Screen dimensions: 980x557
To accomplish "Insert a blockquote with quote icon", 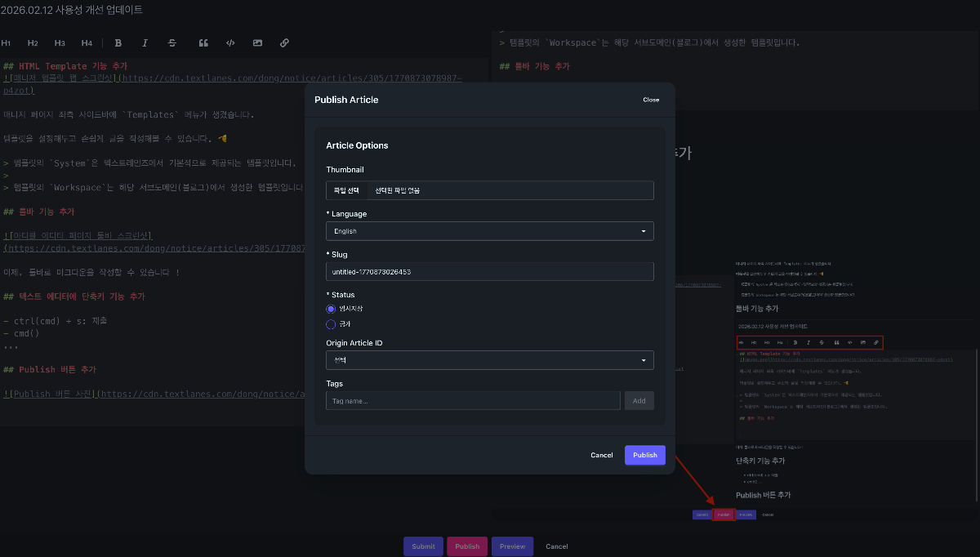I will coord(203,42).
